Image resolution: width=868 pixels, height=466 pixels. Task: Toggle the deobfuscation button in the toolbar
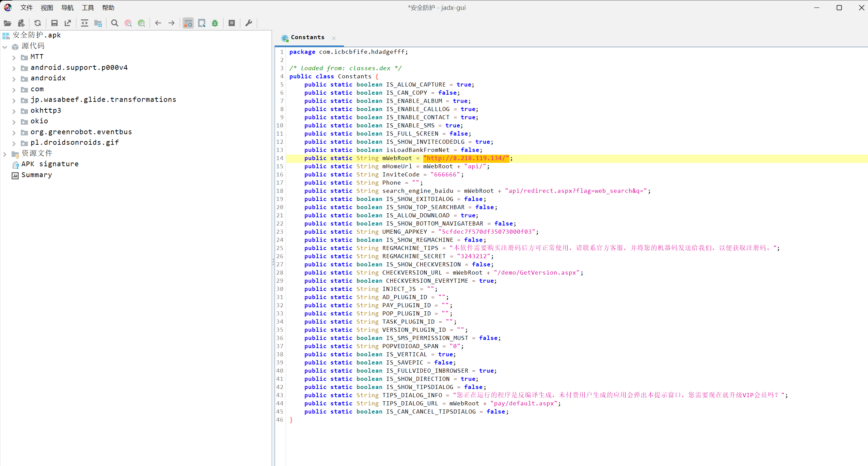pyautogui.click(x=188, y=23)
